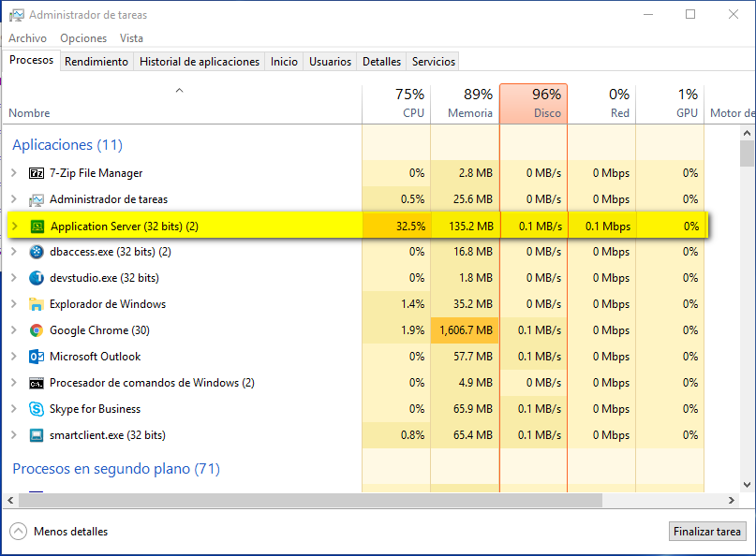756x556 pixels.
Task: Click the vertical scrollbar thumb
Action: click(x=747, y=154)
